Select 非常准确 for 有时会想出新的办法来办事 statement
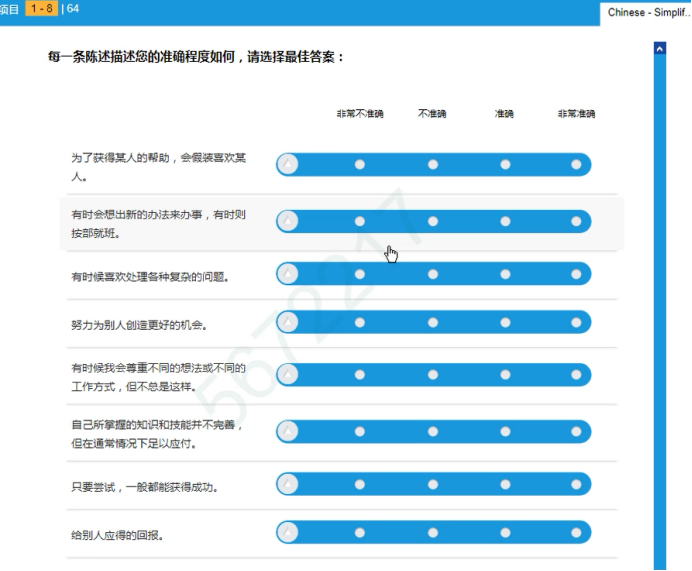 (x=577, y=221)
